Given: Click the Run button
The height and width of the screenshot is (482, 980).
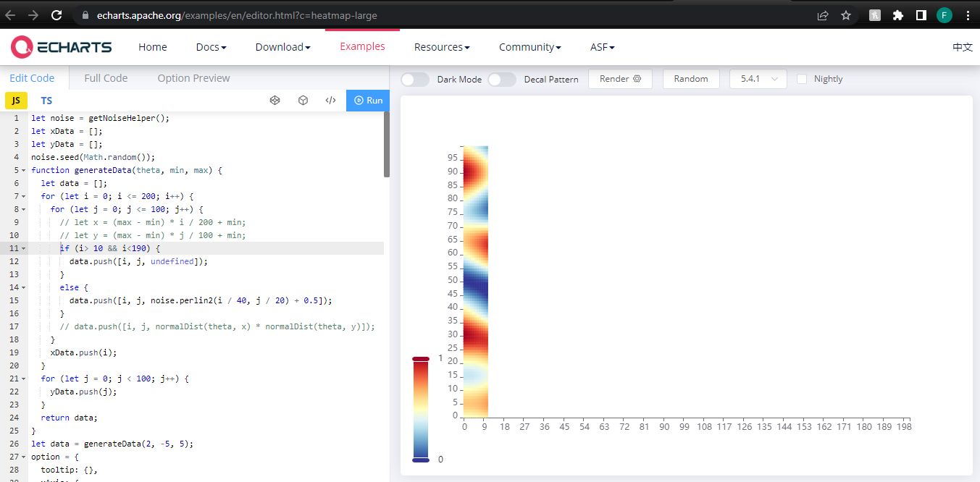Looking at the screenshot, I should tap(367, 101).
